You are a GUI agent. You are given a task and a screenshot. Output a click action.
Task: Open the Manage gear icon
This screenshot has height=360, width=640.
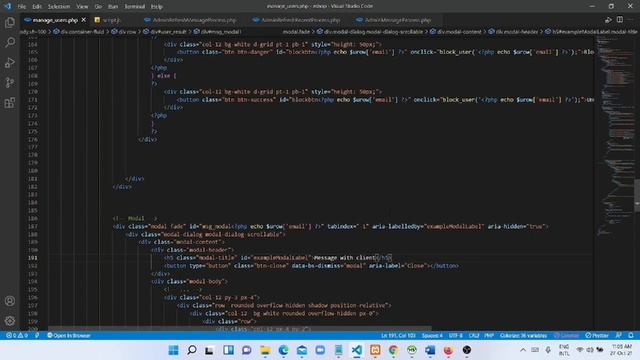click(x=10, y=321)
